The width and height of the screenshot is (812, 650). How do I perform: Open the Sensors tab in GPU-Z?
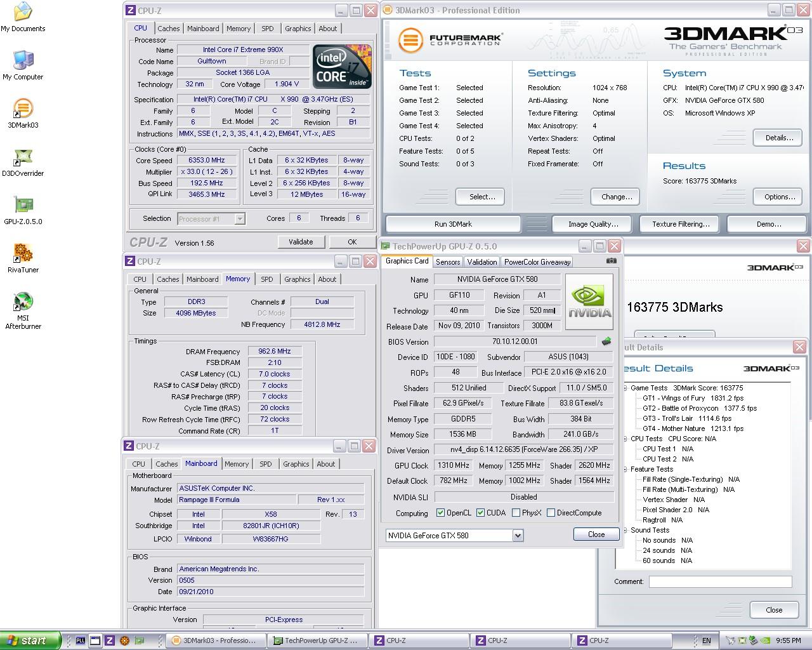(x=448, y=262)
